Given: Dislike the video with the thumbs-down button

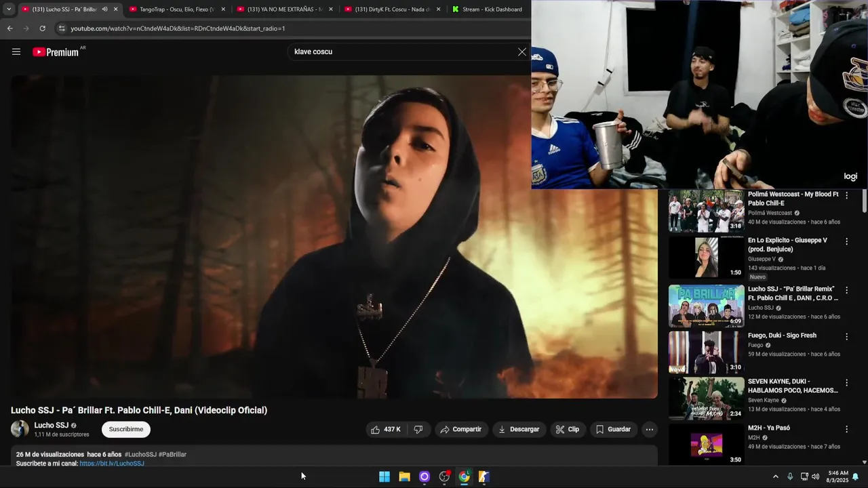Looking at the screenshot, I should (418, 429).
